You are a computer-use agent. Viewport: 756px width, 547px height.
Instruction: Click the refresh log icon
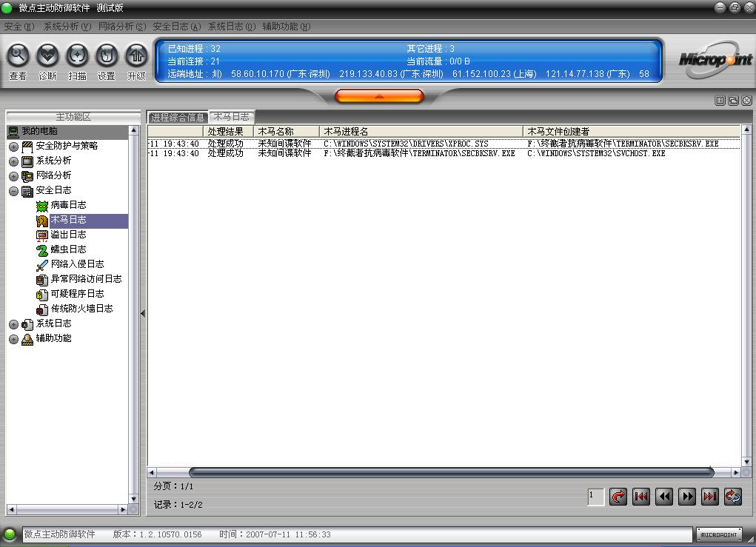coord(733,497)
